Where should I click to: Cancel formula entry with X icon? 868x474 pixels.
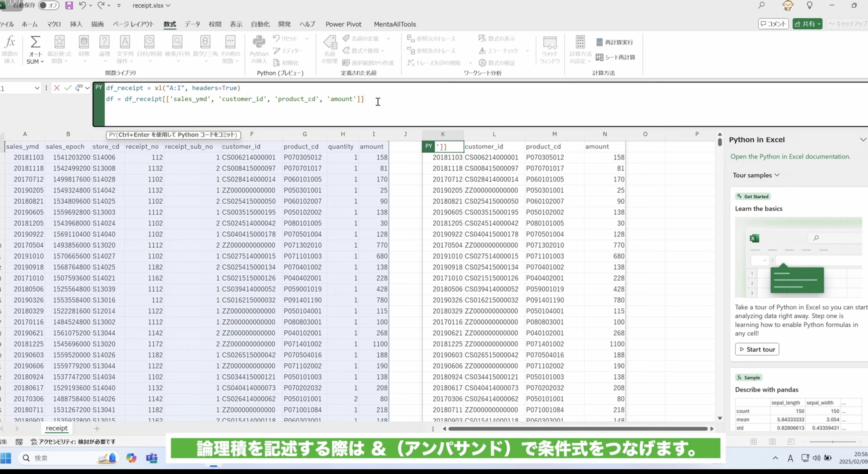(x=57, y=88)
